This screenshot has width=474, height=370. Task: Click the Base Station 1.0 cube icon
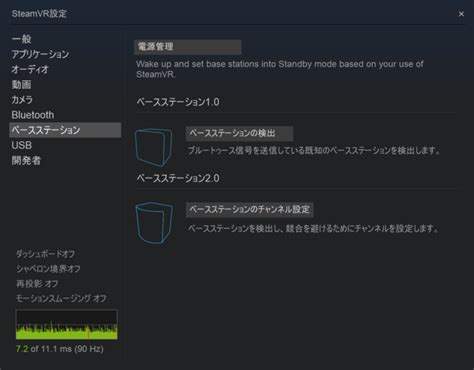(x=153, y=147)
